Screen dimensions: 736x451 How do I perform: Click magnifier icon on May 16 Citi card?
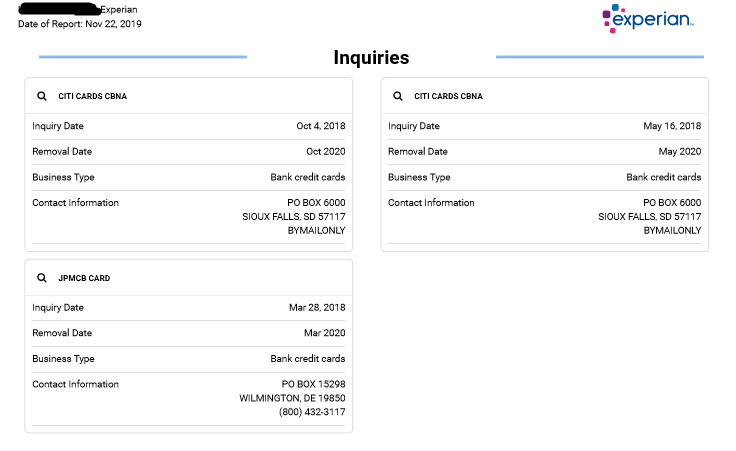[x=398, y=96]
